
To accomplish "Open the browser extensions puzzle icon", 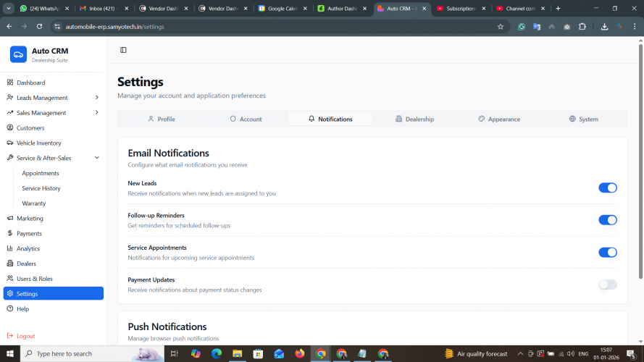I will tap(582, 27).
